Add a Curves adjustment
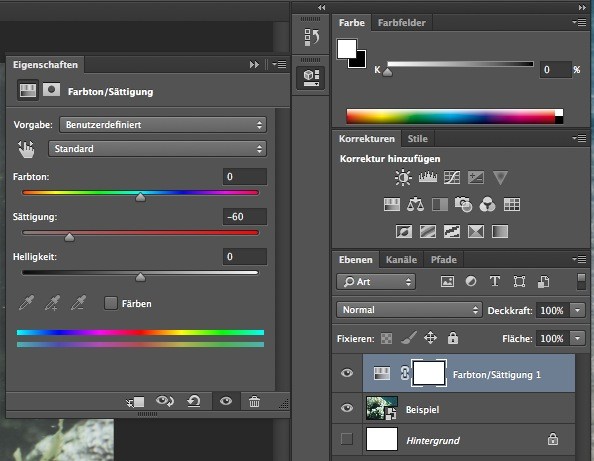The height and width of the screenshot is (461, 594). (452, 177)
